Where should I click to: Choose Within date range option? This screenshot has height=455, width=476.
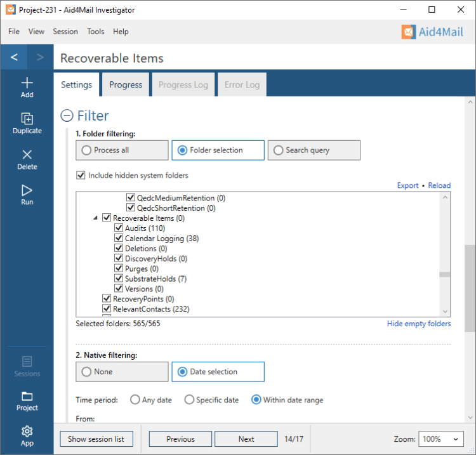256,400
